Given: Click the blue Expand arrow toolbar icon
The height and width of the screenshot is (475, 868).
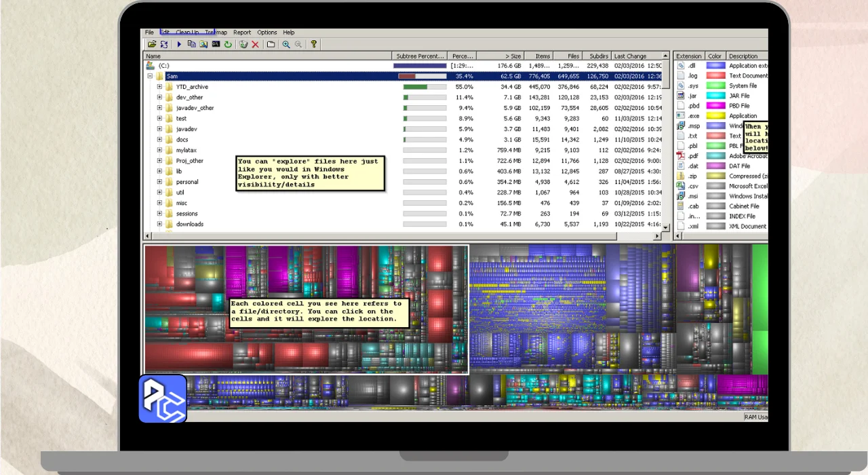Looking at the screenshot, I should point(179,44).
